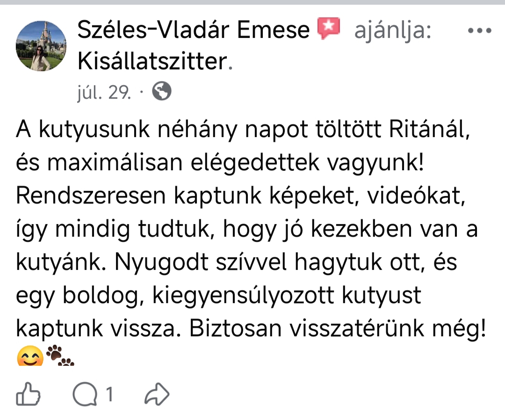Open comments via speech bubble icon
Screen dimensions: 505x420
click(84, 395)
